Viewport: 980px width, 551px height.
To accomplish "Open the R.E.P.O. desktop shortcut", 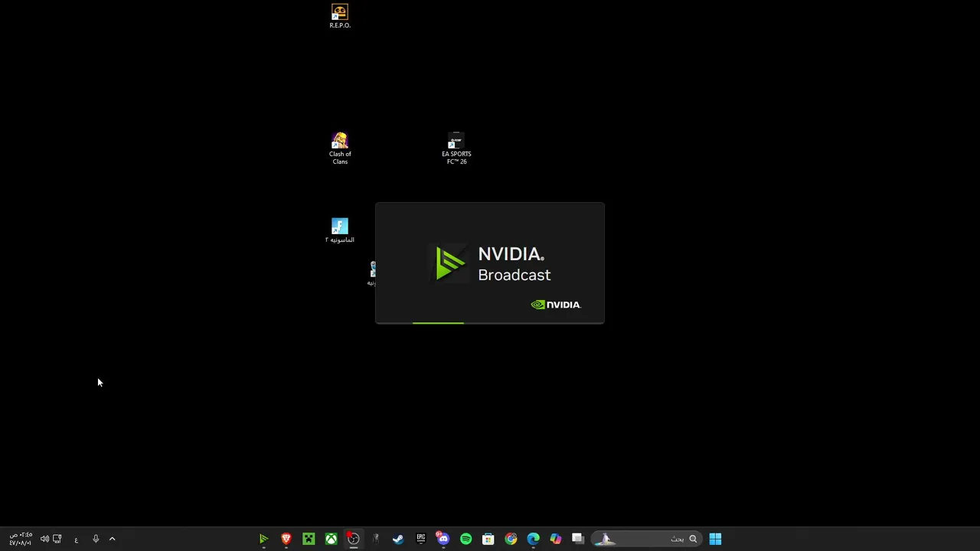I will tap(340, 16).
